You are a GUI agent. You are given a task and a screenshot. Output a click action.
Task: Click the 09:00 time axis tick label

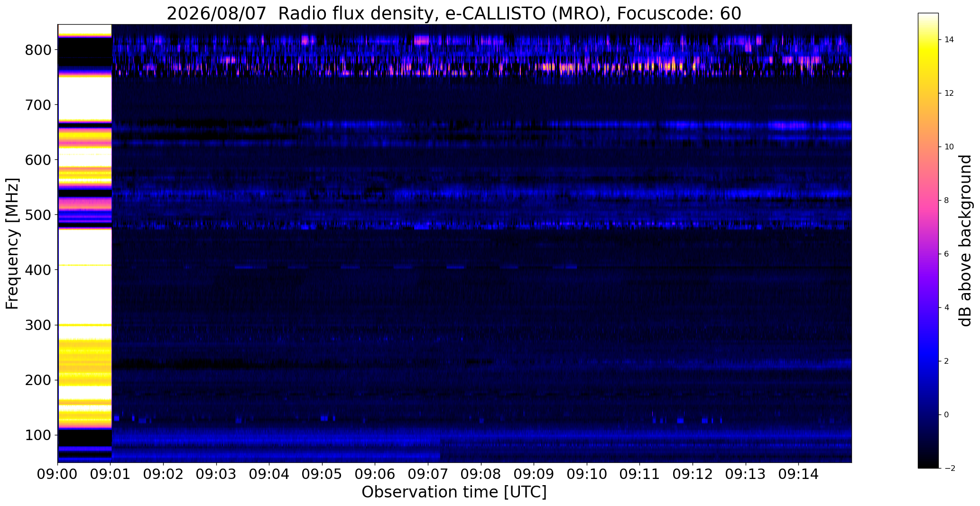[58, 474]
